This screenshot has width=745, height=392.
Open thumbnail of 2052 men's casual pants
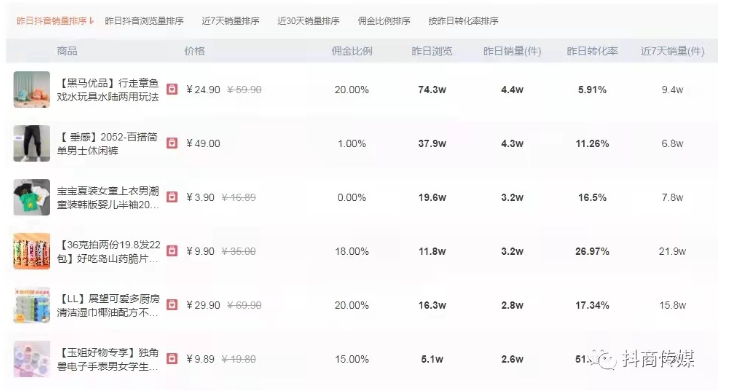(x=31, y=143)
